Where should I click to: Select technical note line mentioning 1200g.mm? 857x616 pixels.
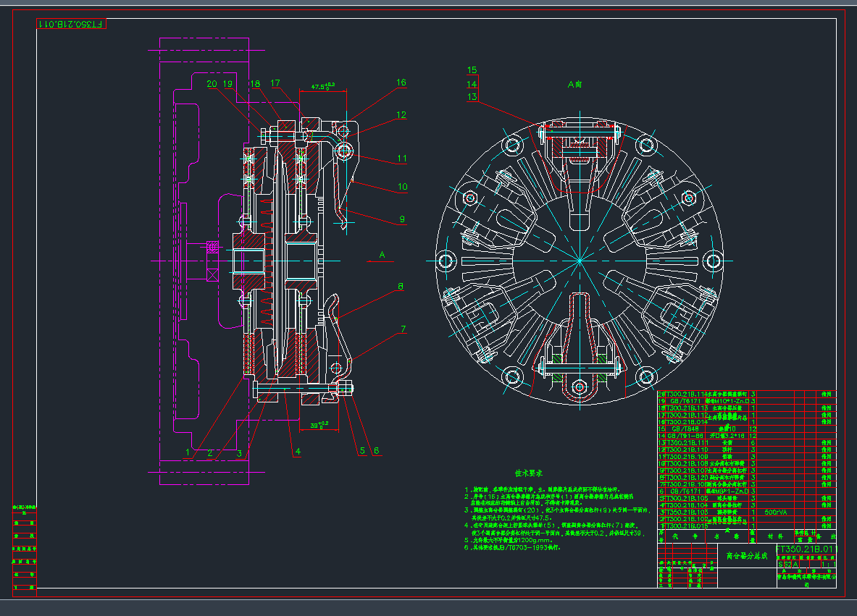pyautogui.click(x=509, y=540)
